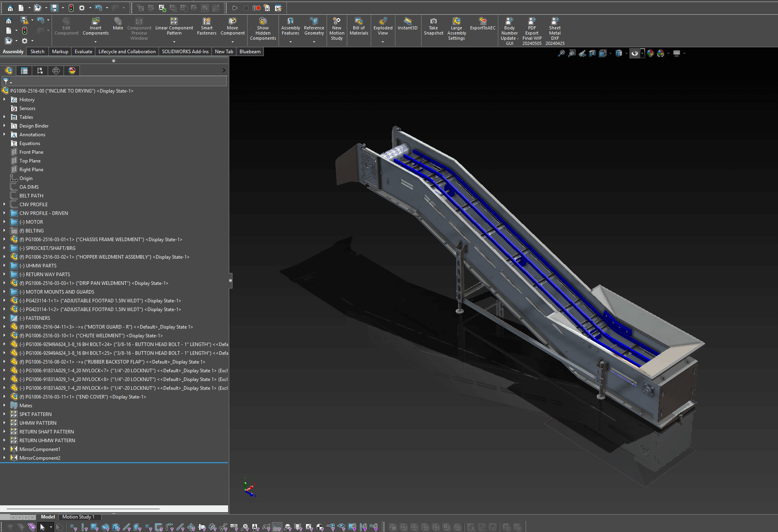The width and height of the screenshot is (778, 532).
Task: Open the DisplayManager appearance icon
Action: [72, 71]
